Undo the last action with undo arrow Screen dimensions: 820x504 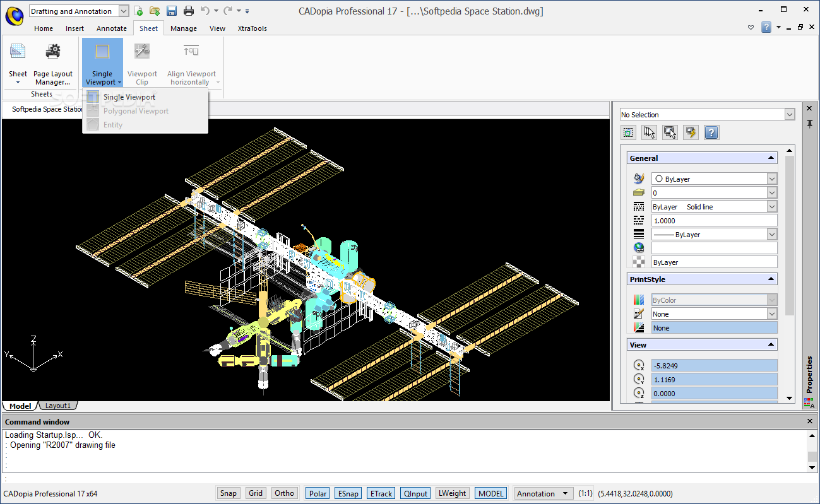click(x=205, y=11)
